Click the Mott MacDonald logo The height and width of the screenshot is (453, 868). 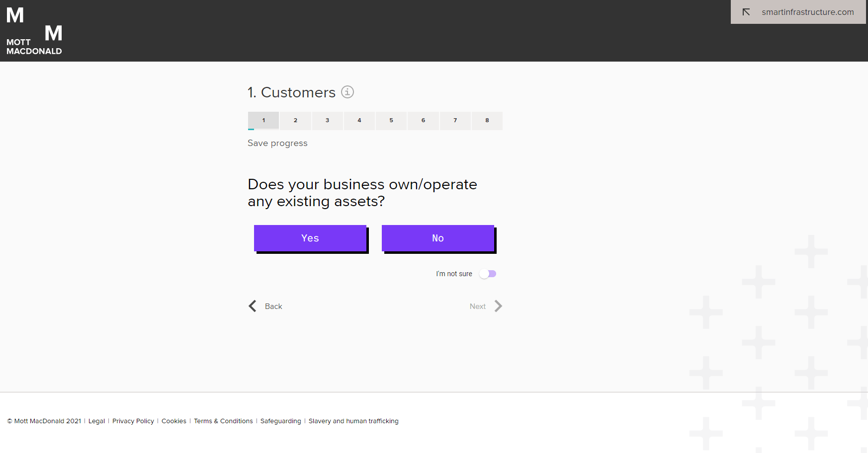34,31
